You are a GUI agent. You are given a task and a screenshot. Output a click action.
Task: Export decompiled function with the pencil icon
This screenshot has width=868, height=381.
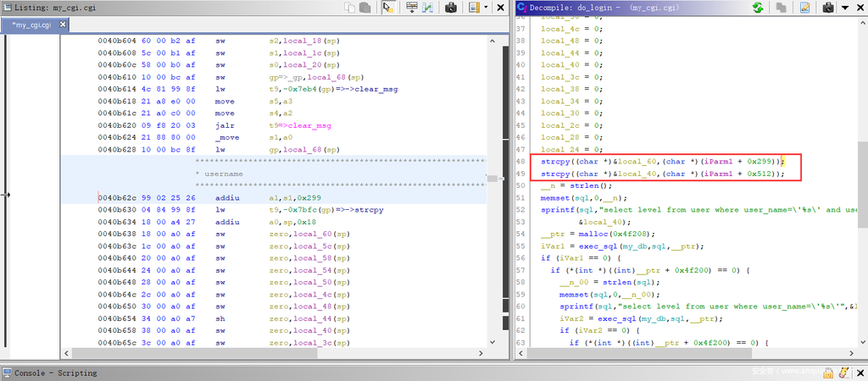804,8
